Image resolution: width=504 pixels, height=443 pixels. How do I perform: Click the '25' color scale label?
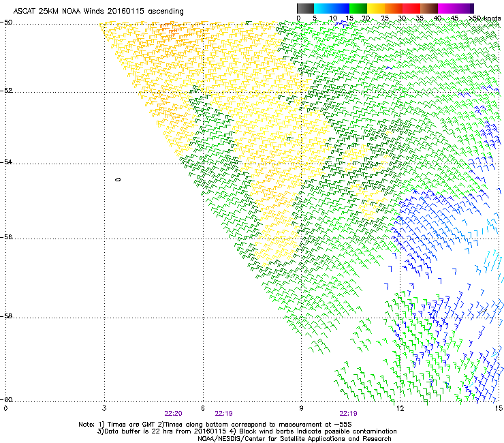385,18
